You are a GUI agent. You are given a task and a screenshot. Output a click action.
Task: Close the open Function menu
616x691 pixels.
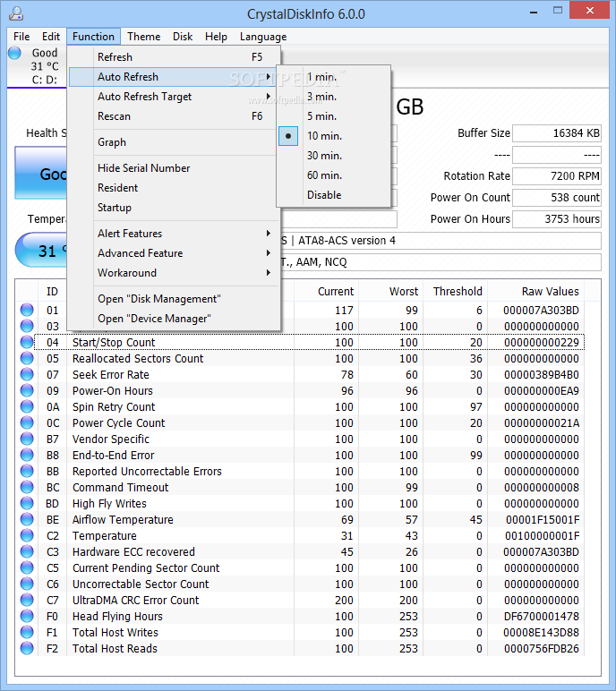[93, 37]
